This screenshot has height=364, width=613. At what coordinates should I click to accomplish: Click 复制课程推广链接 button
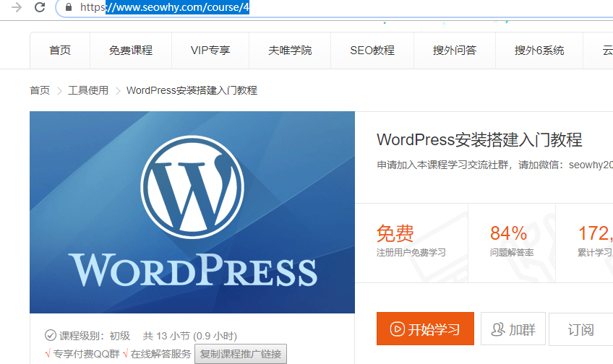coord(242,354)
